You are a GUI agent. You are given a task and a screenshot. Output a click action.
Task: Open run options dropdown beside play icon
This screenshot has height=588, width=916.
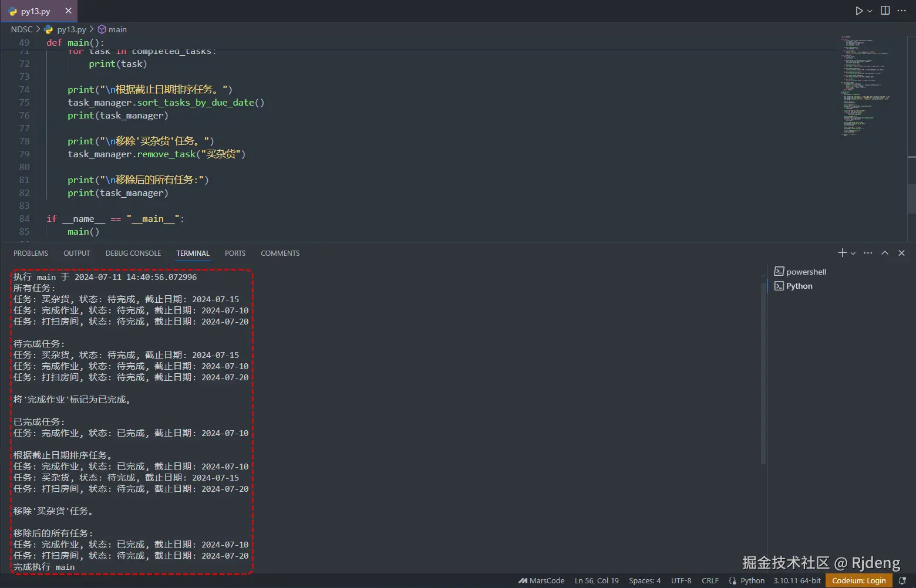point(870,11)
